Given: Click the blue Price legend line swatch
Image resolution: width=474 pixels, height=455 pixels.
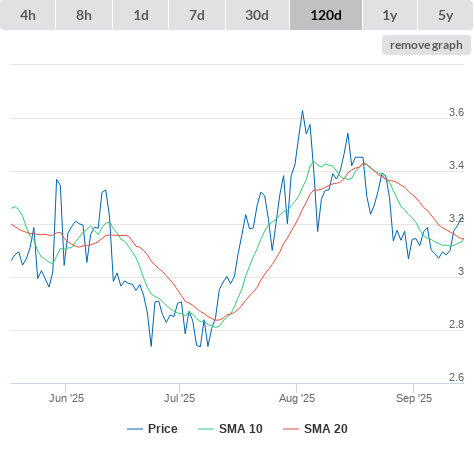Looking at the screenshot, I should tap(135, 429).
